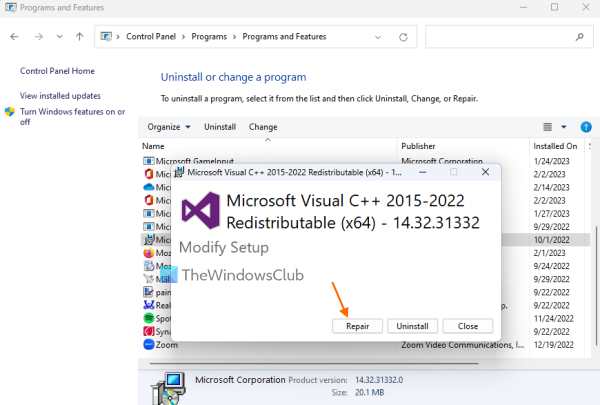Refresh the Programs and Features list
Screen dimensions: 600x405
403,37
